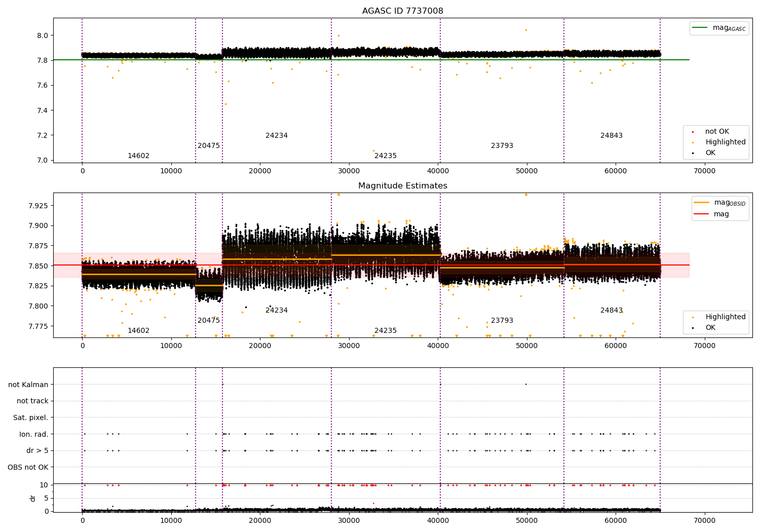
Task: Click the plot title 'AGASC ID 7737008'
Action: pyautogui.click(x=402, y=11)
